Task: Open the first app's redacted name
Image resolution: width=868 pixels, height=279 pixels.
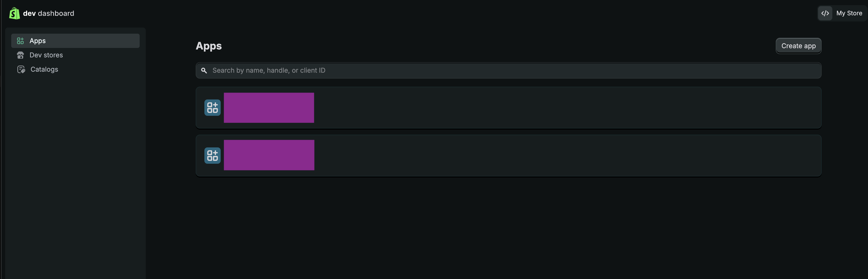Action: coord(269,108)
